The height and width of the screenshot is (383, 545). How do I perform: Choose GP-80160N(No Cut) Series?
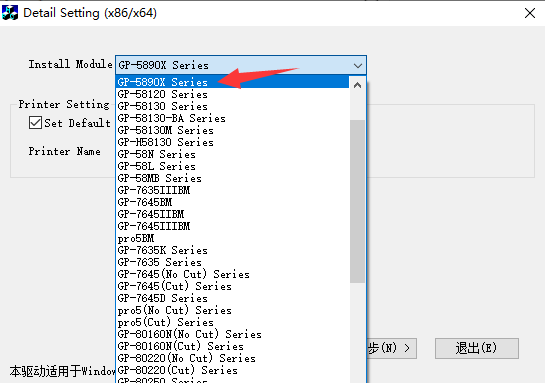[x=233, y=334]
